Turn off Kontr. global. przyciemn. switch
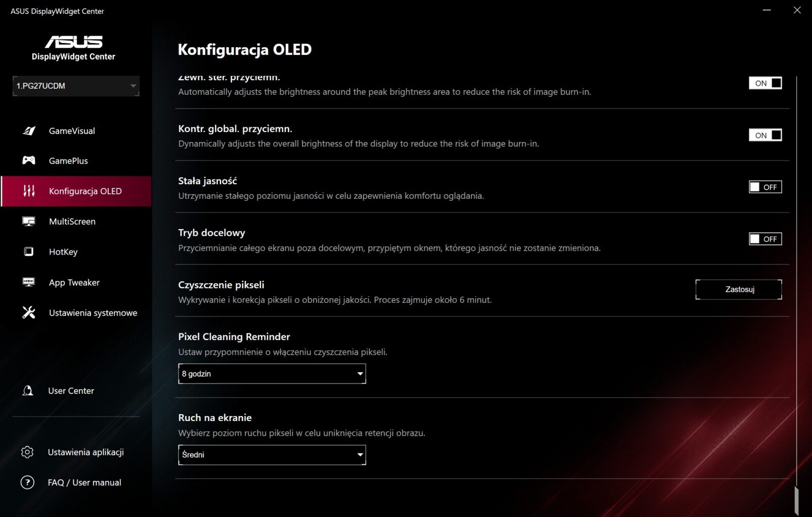The height and width of the screenshot is (517, 812). point(765,135)
